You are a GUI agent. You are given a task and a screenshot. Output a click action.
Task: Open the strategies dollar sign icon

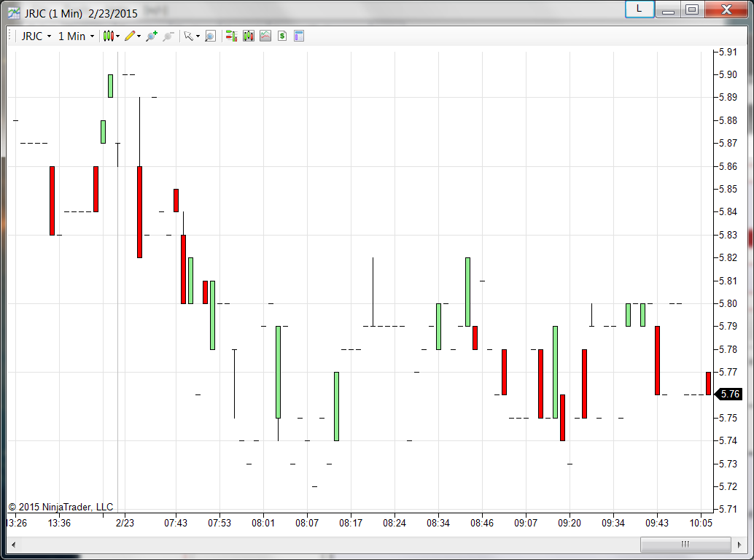282,36
